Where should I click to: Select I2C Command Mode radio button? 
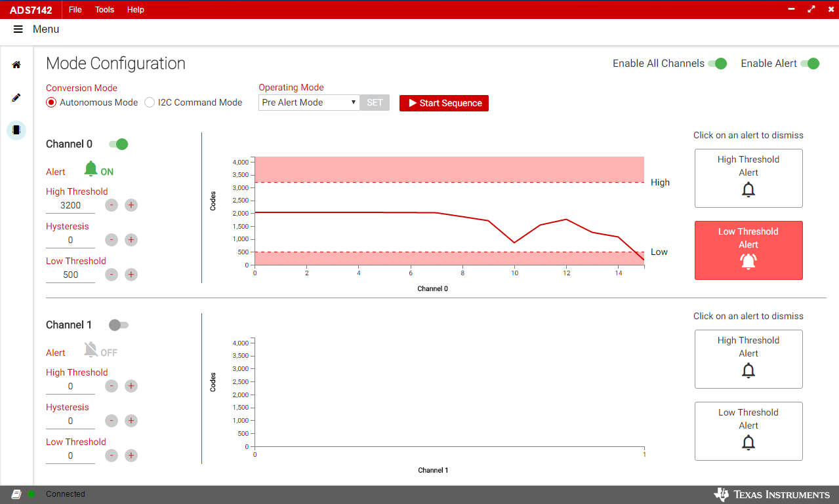150,102
